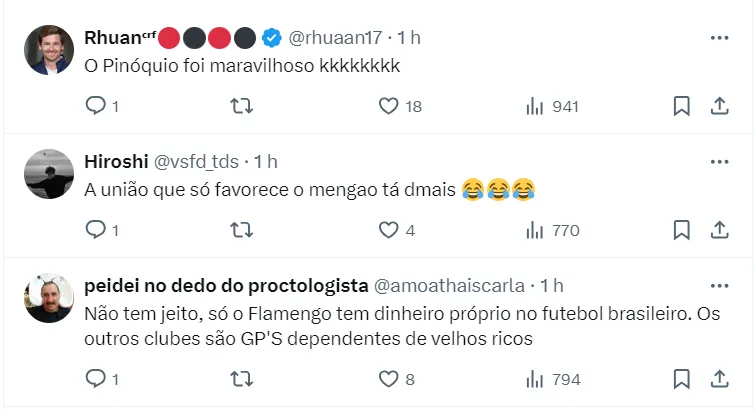Bookmark Hiroshi's tweet

tap(681, 230)
